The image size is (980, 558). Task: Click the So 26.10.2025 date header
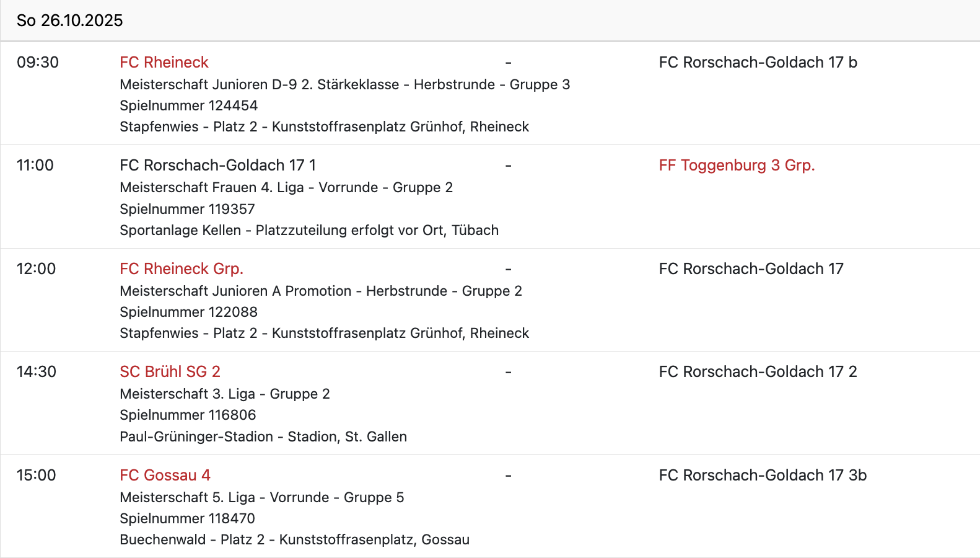[70, 20]
